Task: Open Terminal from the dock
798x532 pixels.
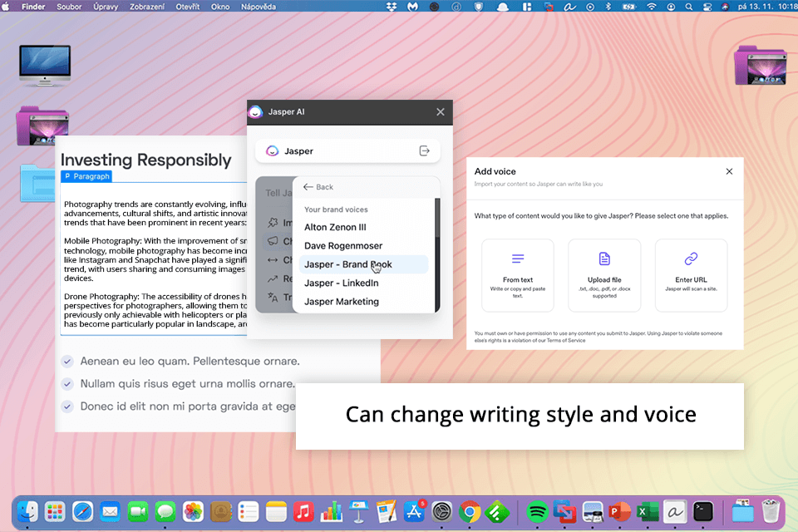Action: [703, 512]
